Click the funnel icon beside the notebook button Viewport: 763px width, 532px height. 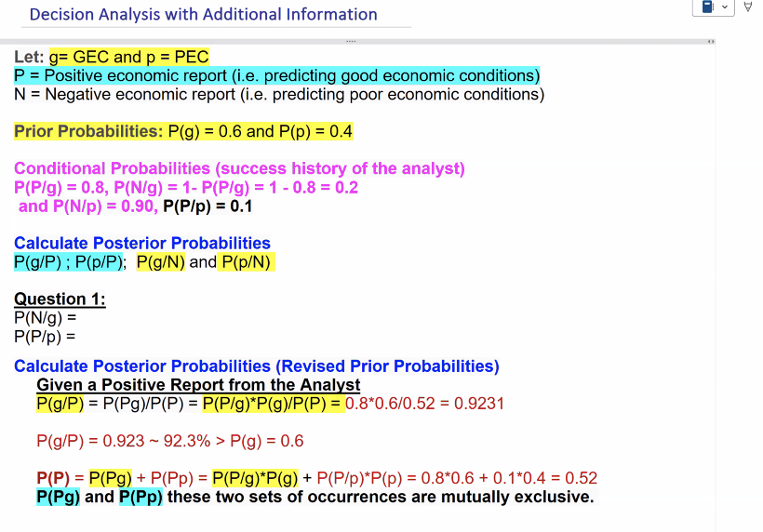click(x=748, y=7)
